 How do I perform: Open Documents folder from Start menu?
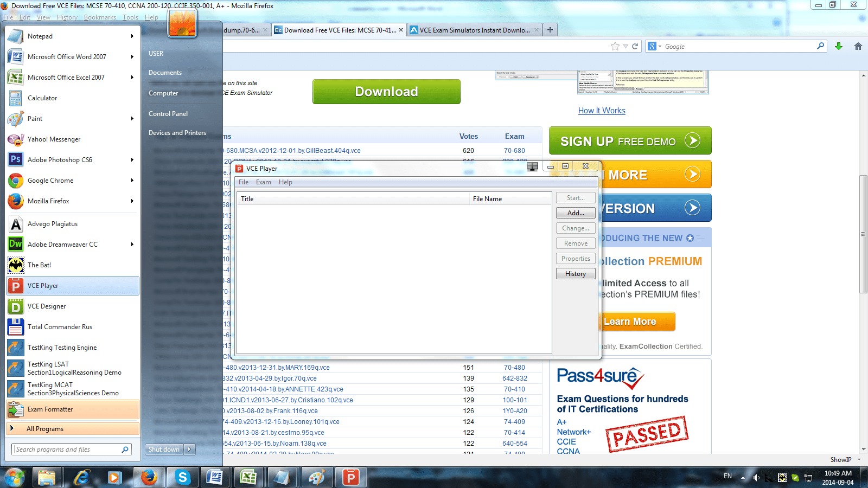click(165, 73)
